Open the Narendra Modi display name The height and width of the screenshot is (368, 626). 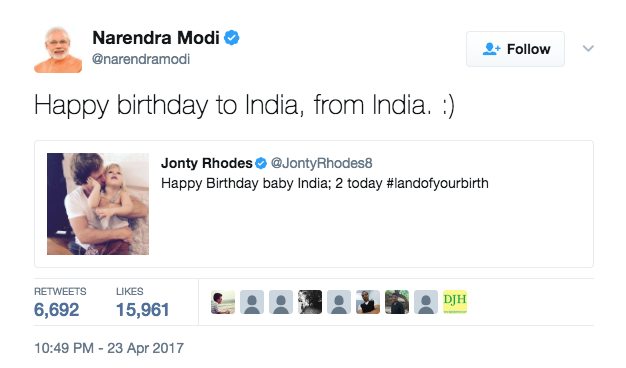pos(156,38)
